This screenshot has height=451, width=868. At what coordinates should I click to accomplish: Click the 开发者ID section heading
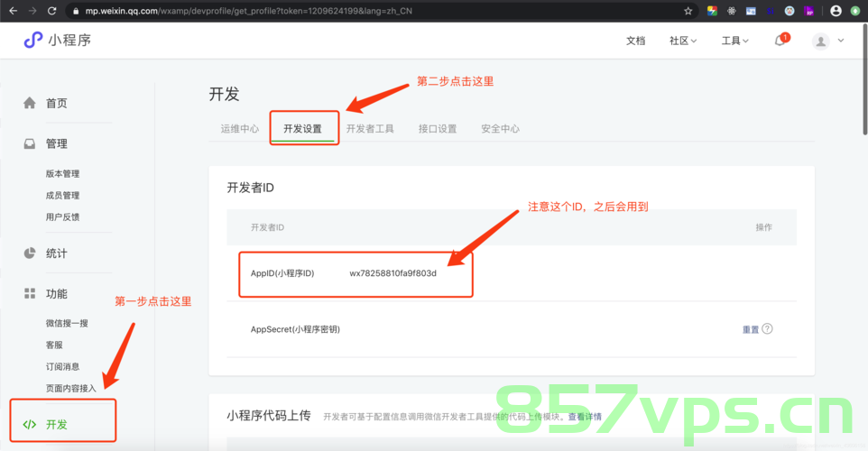(250, 188)
